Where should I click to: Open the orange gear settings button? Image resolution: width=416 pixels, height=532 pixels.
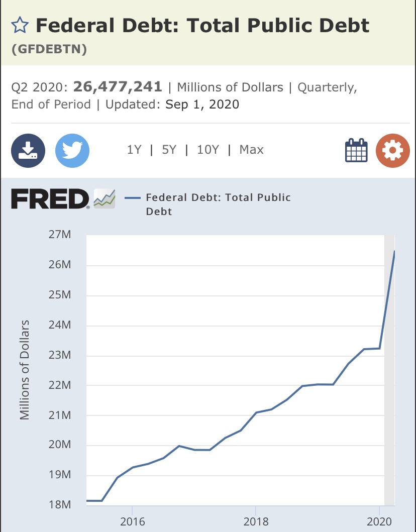pos(392,150)
